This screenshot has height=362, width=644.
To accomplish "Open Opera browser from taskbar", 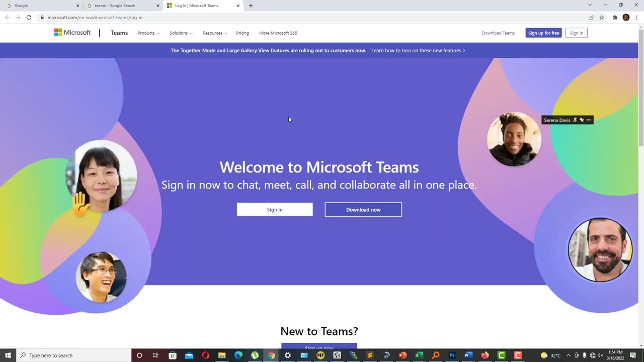I will (x=205, y=355).
